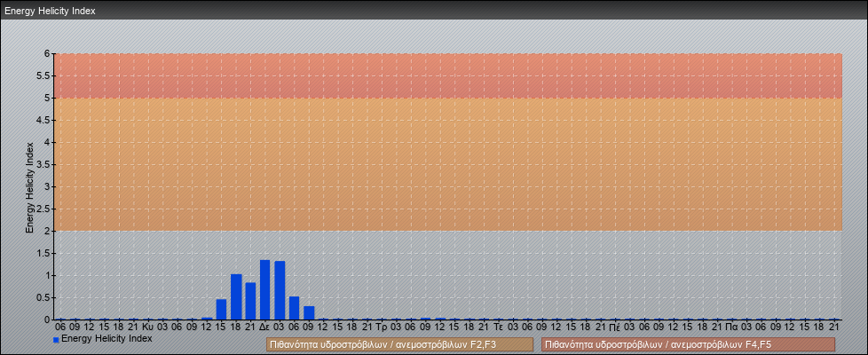
Task: Click the bar at 21 before Δε
Action: [250, 301]
